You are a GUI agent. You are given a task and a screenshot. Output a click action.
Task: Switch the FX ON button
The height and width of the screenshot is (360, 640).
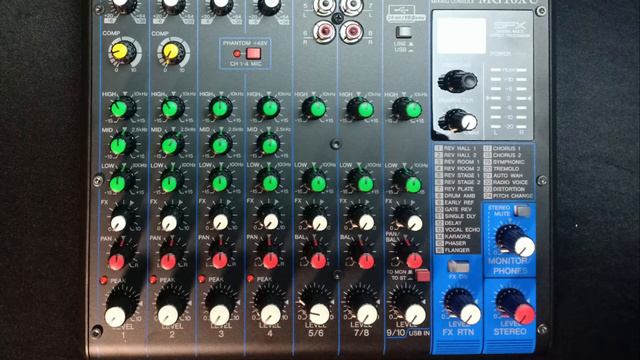(458, 267)
